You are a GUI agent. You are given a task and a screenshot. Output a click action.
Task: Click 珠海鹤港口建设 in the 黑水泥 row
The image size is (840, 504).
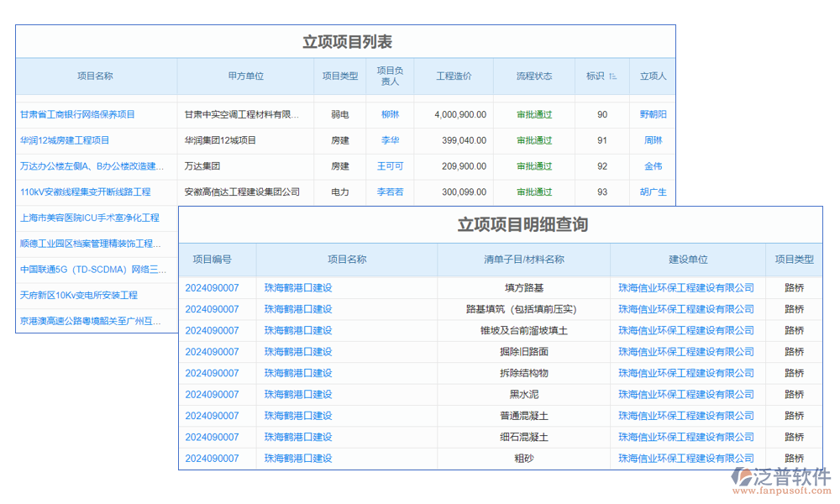pyautogui.click(x=298, y=394)
